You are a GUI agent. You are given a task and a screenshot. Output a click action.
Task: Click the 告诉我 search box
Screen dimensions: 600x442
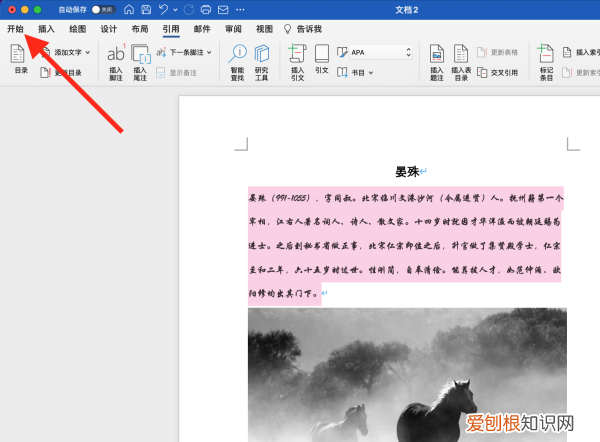(303, 29)
